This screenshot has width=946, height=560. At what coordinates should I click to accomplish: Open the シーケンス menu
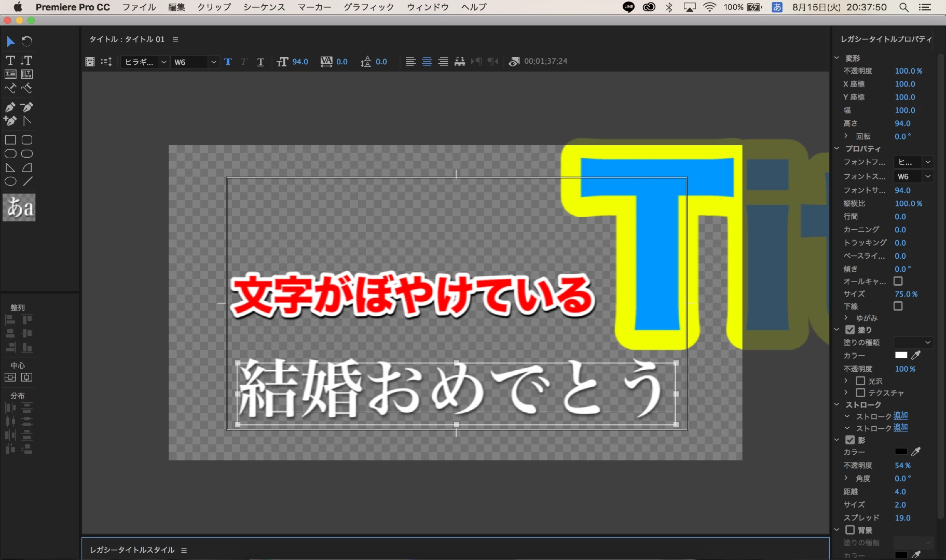coord(264,7)
